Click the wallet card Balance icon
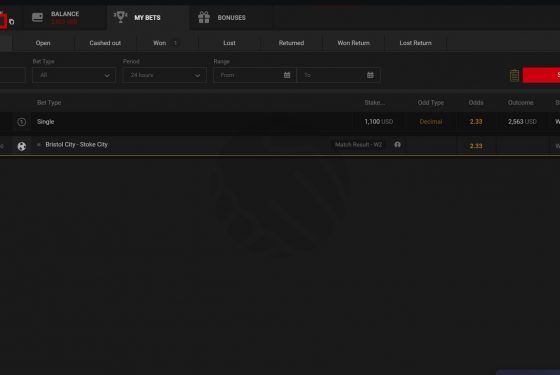Screen dimensions: 560x375 [38, 17]
